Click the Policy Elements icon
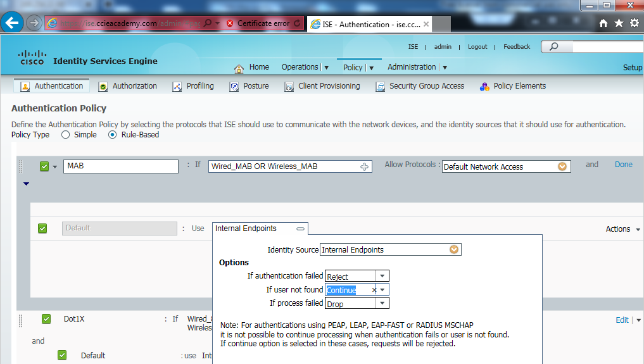 coord(484,87)
